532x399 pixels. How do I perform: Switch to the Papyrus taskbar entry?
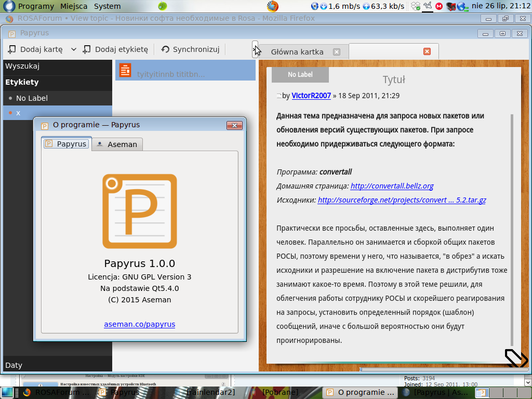119,393
